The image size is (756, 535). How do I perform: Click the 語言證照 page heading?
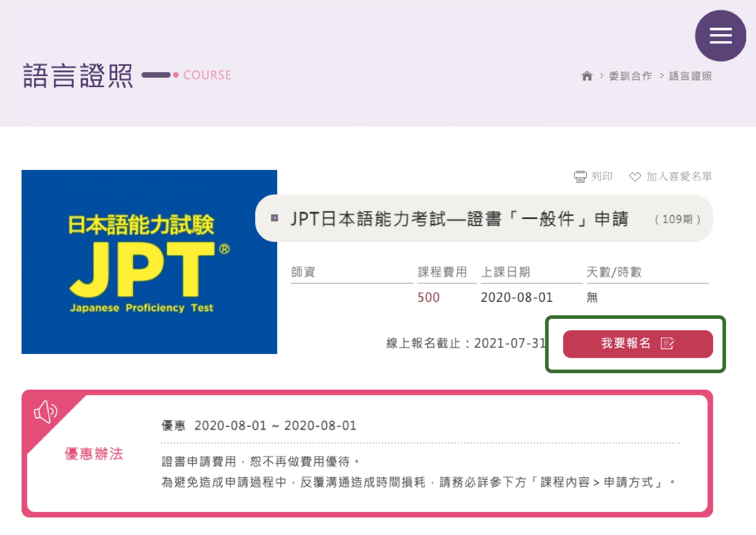click(x=78, y=75)
